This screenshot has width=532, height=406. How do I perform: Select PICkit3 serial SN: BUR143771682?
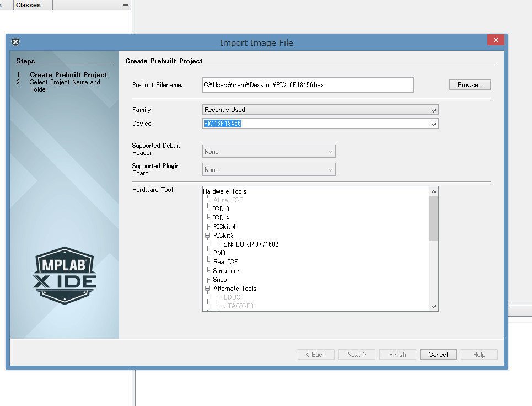[x=251, y=244]
